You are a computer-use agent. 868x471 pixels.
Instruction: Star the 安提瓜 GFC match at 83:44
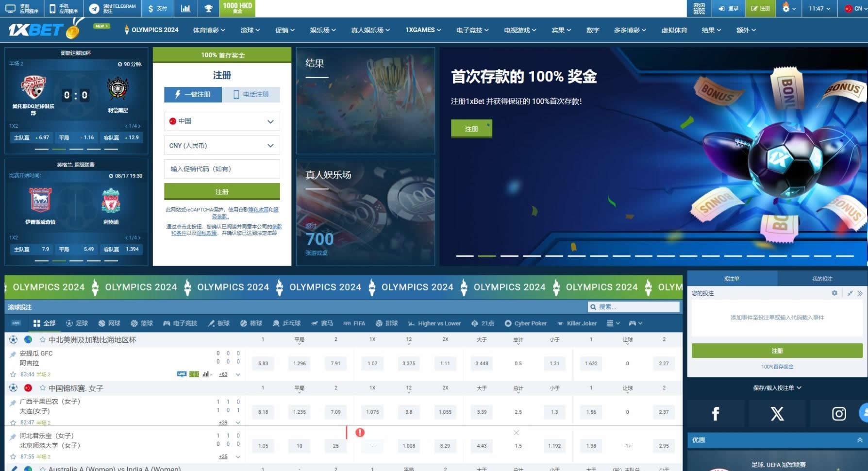point(13,374)
